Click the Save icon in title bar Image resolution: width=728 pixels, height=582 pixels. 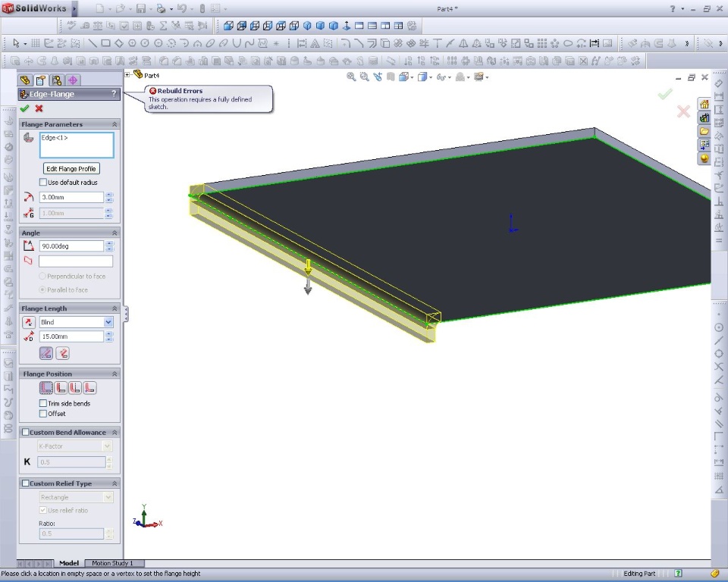141,8
